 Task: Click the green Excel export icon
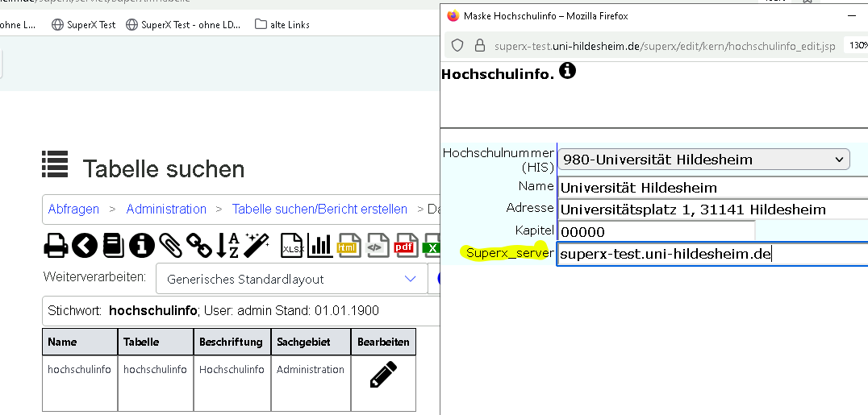pyautogui.click(x=432, y=247)
